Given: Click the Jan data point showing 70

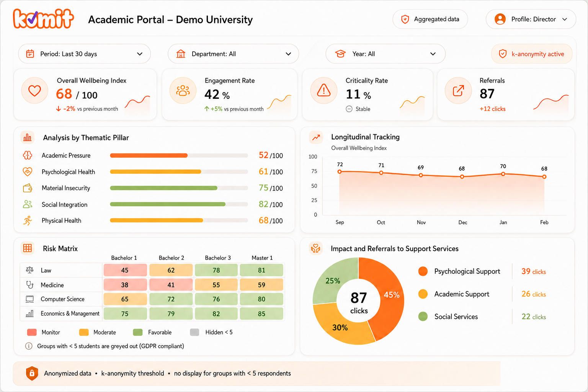Looking at the screenshot, I should point(503,174).
